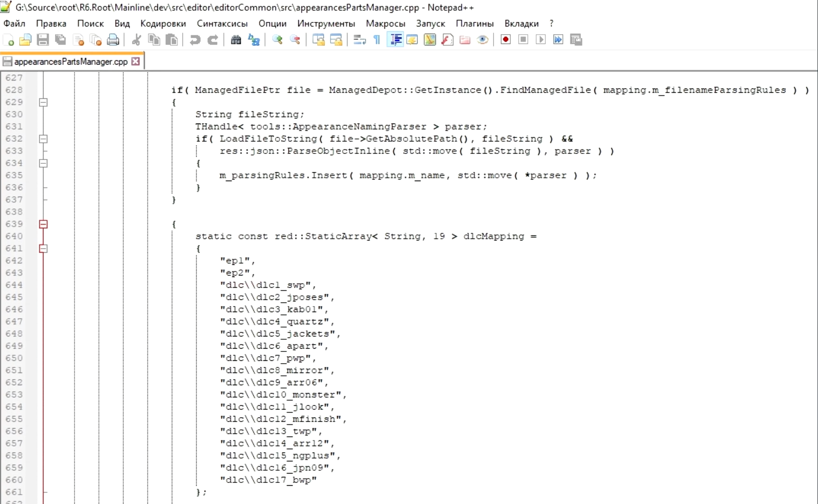Toggle synchronized vertical scrolling
Image resolution: width=818 pixels, height=504 pixels.
(x=318, y=40)
